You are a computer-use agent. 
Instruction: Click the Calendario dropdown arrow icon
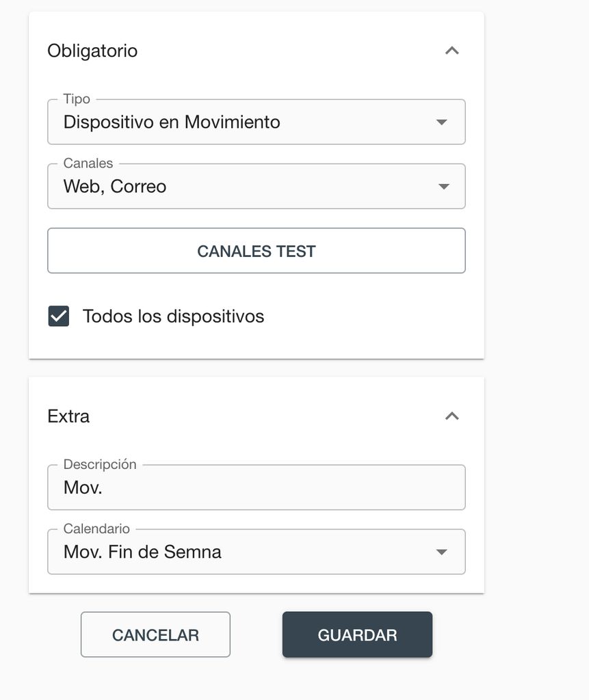coord(442,552)
